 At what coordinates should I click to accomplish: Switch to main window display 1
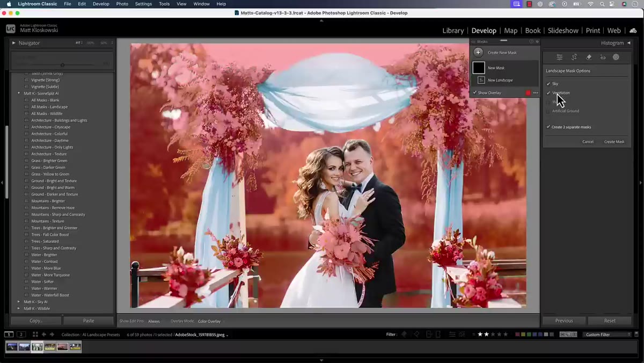click(9, 335)
